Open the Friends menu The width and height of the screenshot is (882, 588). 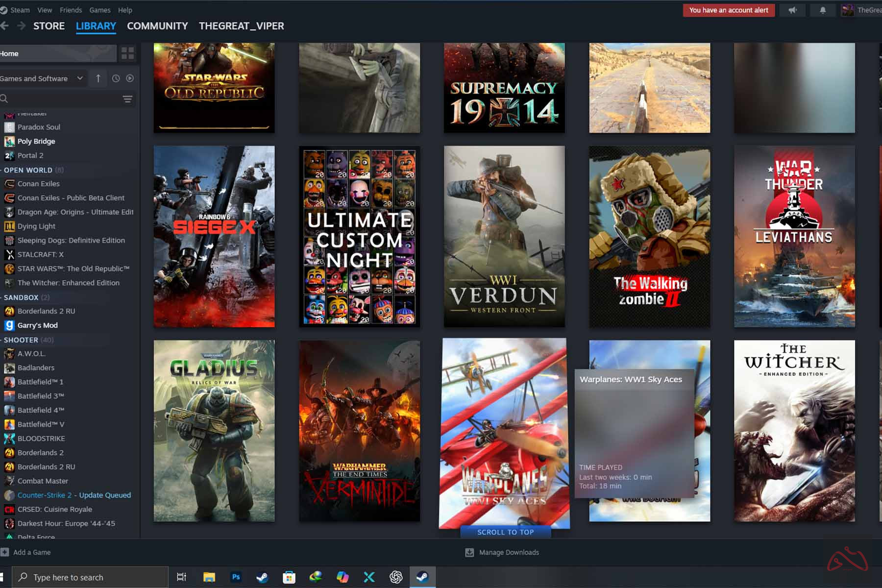pyautogui.click(x=71, y=10)
